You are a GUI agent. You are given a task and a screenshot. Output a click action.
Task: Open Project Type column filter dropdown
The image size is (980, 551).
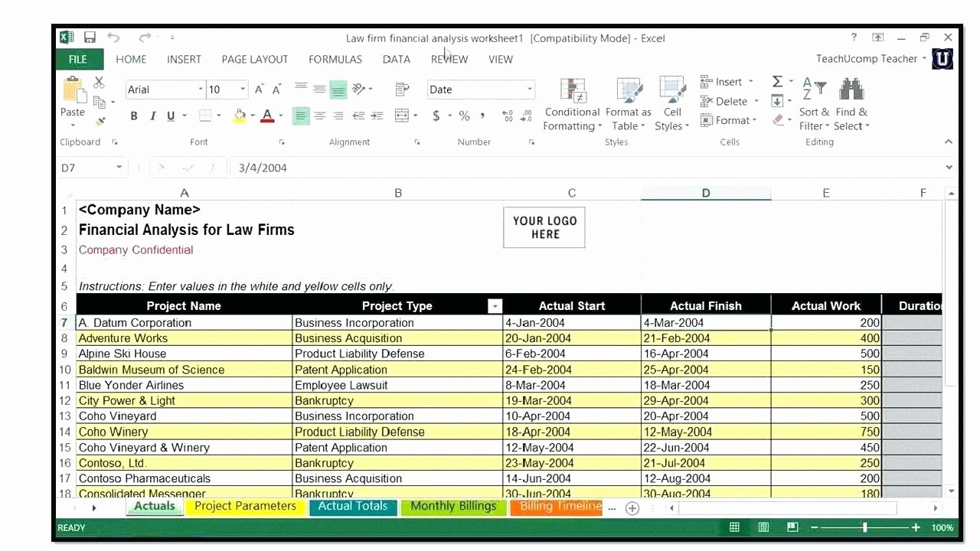click(x=495, y=306)
